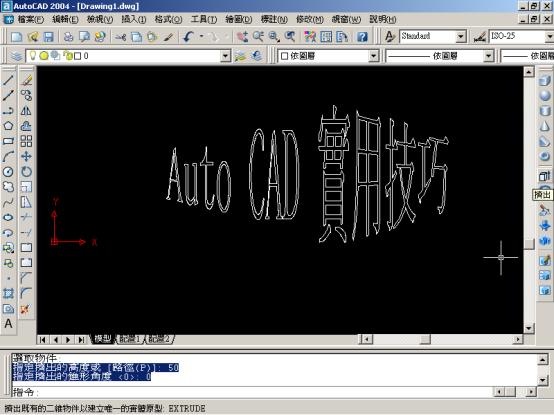Select the Arc tool
Image resolution: width=554 pixels, height=415 pixels.
(8, 156)
